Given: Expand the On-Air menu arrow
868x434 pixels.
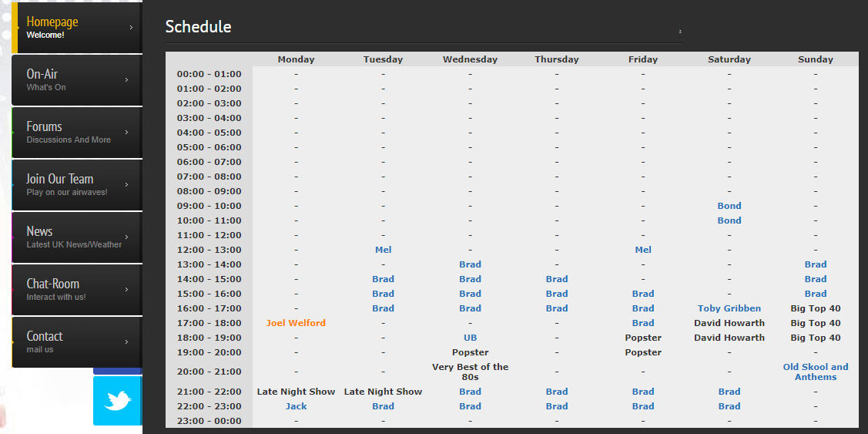Looking at the screenshot, I should click(x=126, y=80).
